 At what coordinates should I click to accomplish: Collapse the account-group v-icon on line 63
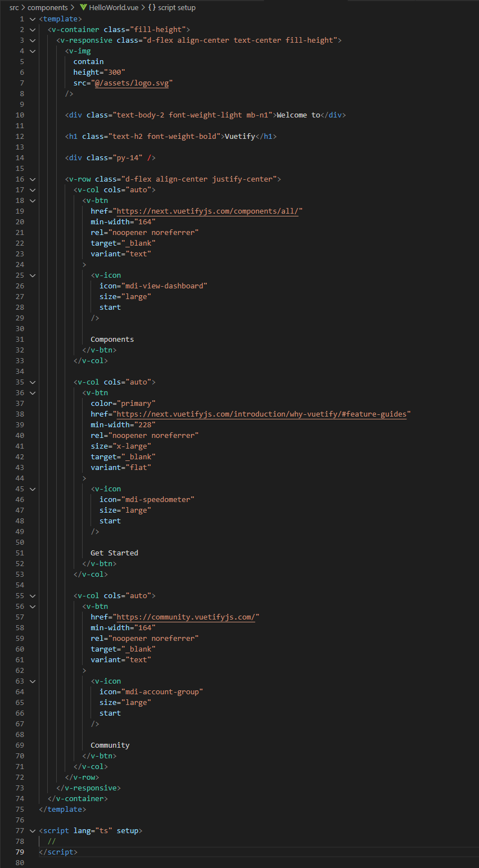(x=33, y=681)
